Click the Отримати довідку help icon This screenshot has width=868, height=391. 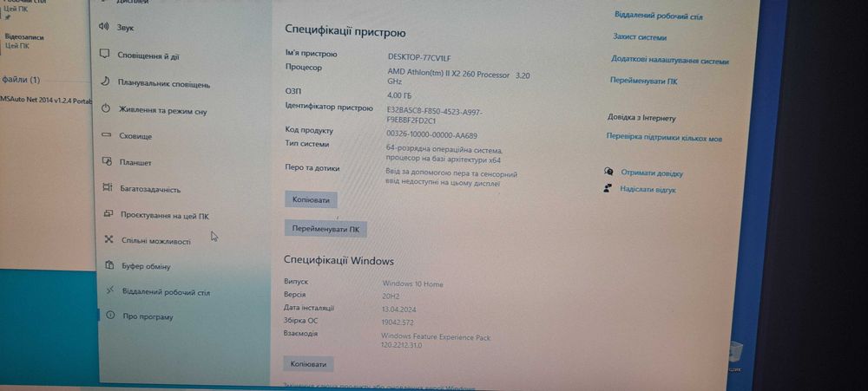[608, 172]
